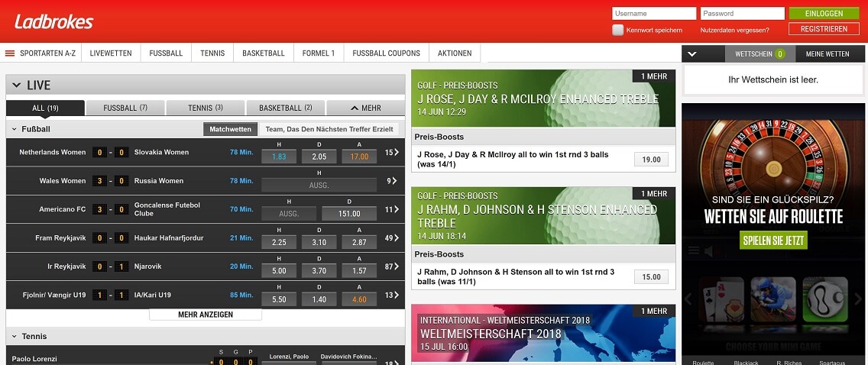Image resolution: width=868 pixels, height=365 pixels.
Task: Pick Fram Reykjavik home odds 2.25
Action: point(279,242)
